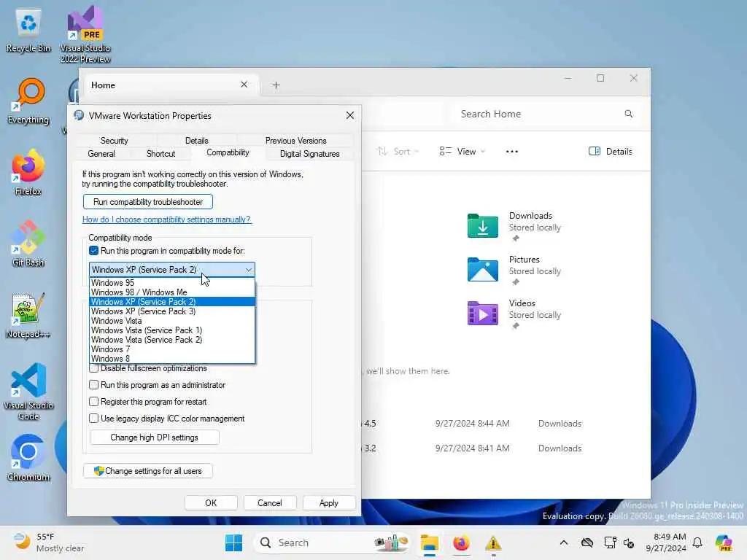Click Change high DPI settings button
This screenshot has height=560, width=747.
tap(155, 437)
